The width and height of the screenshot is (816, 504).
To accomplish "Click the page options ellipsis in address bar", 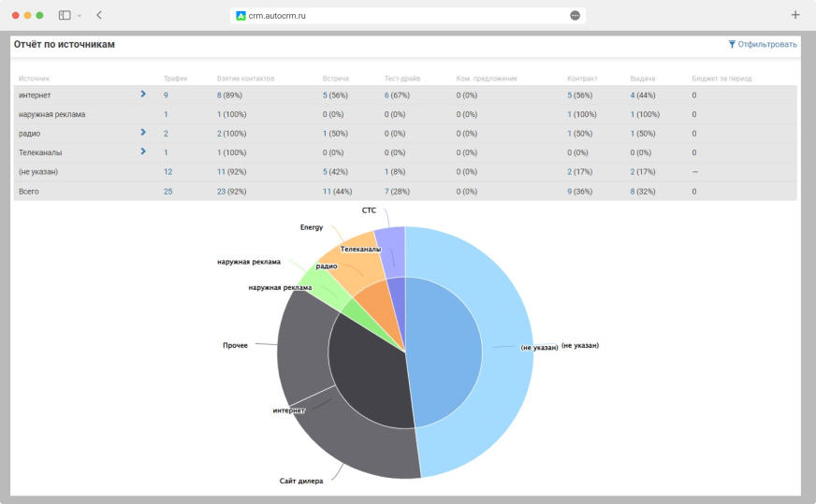I will [575, 15].
